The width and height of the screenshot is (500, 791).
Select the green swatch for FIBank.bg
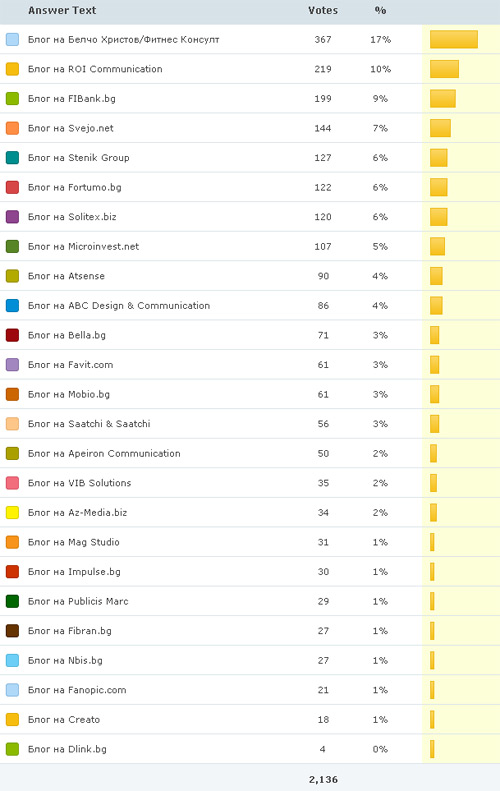coord(12,98)
